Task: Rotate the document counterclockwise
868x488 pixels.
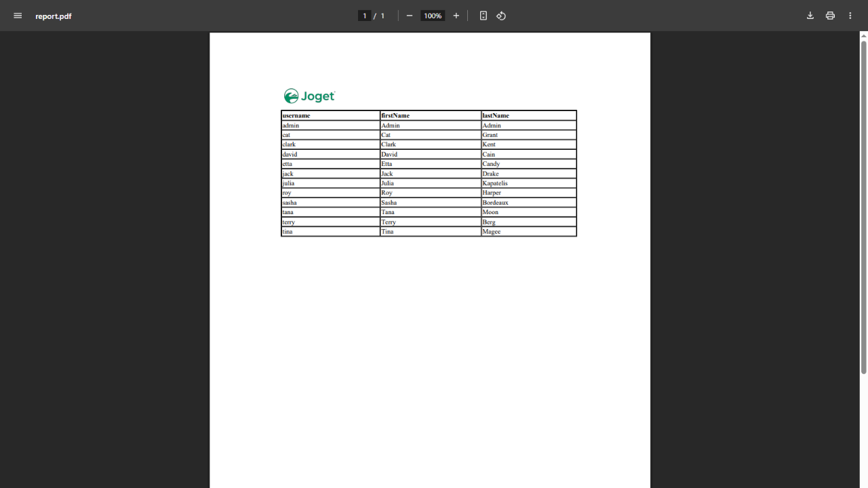Action: [501, 16]
